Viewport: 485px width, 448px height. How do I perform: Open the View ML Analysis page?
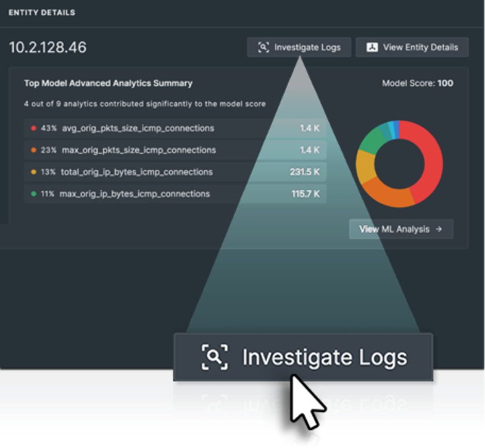(401, 229)
